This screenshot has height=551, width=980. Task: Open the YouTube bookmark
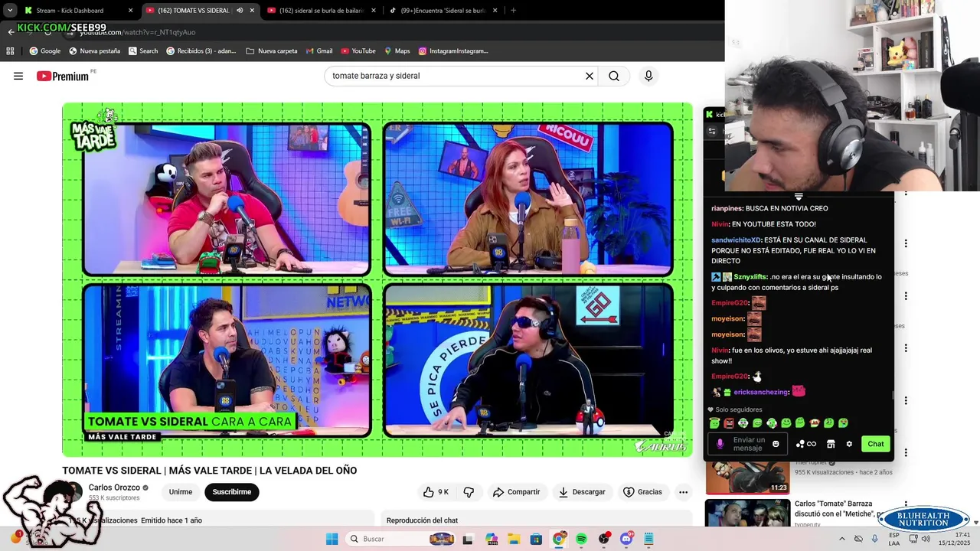(358, 51)
